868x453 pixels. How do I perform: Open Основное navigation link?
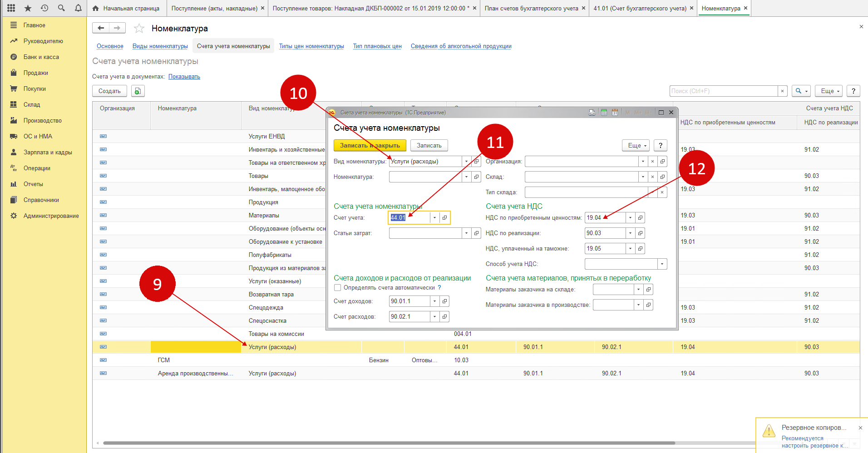(110, 46)
